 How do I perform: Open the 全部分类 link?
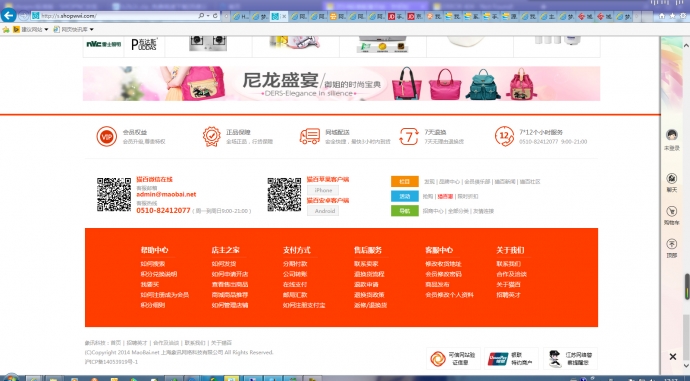[x=458, y=211]
